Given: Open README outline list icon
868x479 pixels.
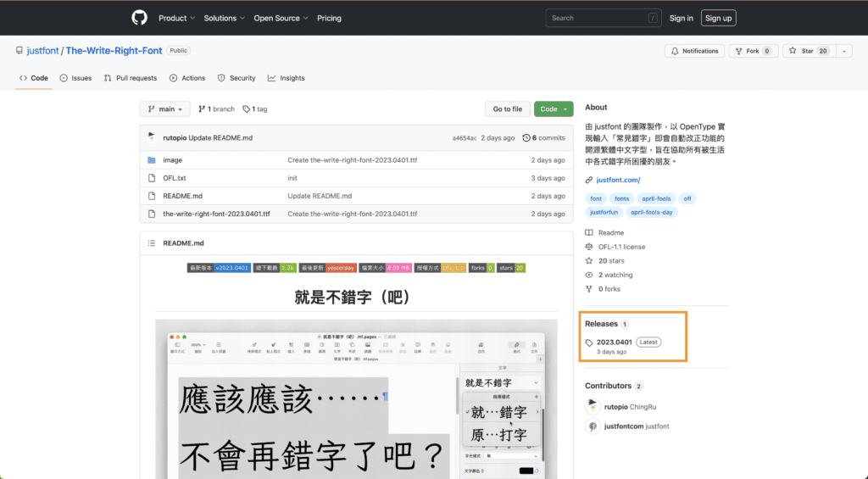Looking at the screenshot, I should (x=152, y=243).
